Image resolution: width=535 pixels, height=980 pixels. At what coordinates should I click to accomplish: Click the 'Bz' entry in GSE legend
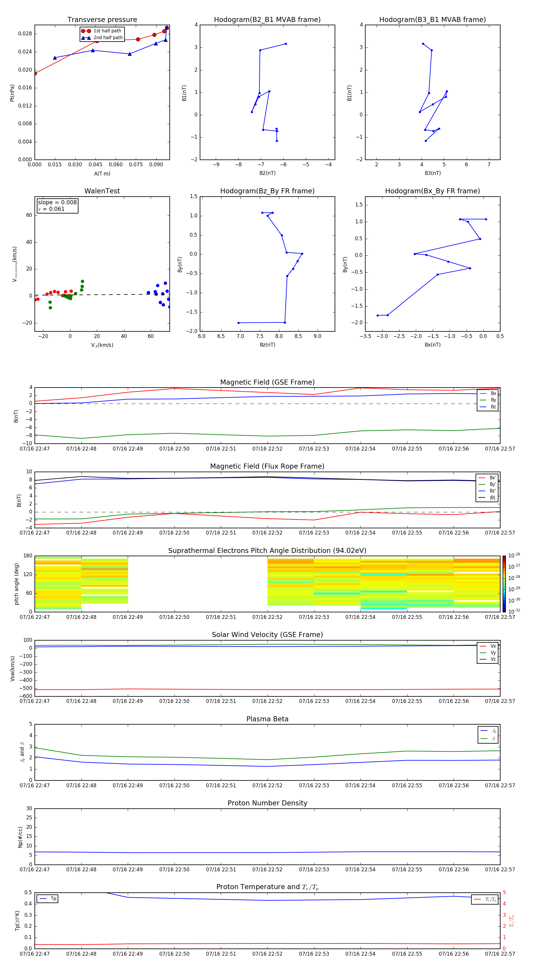pos(488,407)
